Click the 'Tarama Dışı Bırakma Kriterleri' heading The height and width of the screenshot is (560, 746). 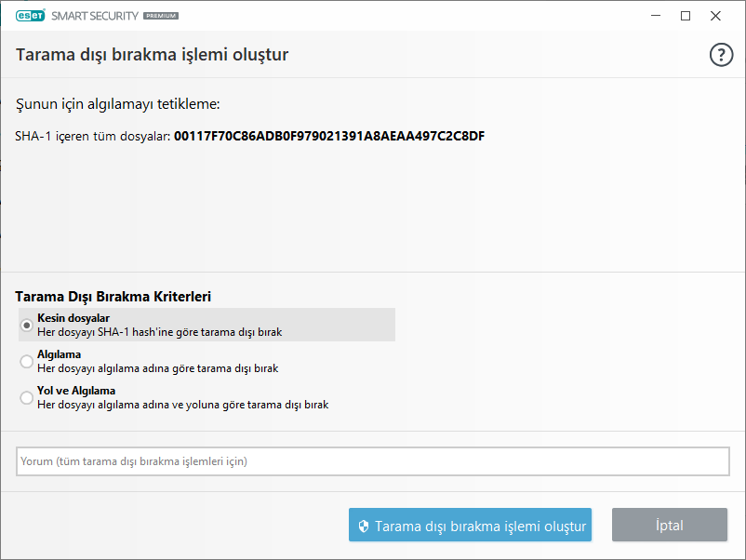click(113, 297)
